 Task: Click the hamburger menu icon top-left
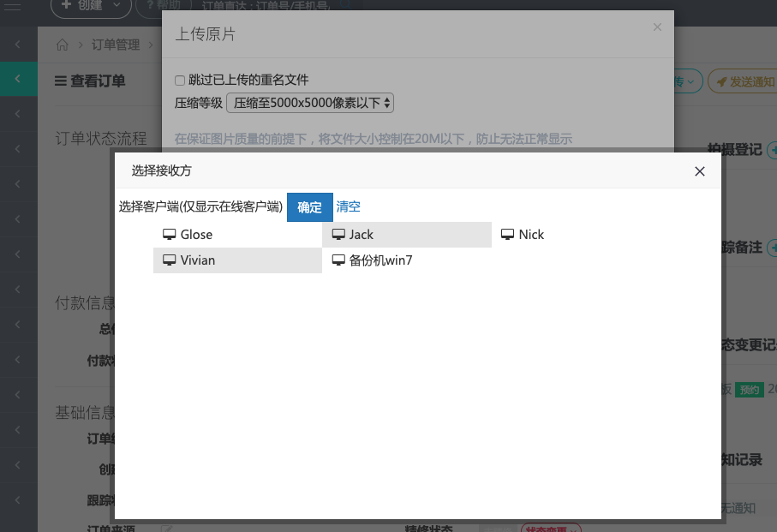pos(13,7)
